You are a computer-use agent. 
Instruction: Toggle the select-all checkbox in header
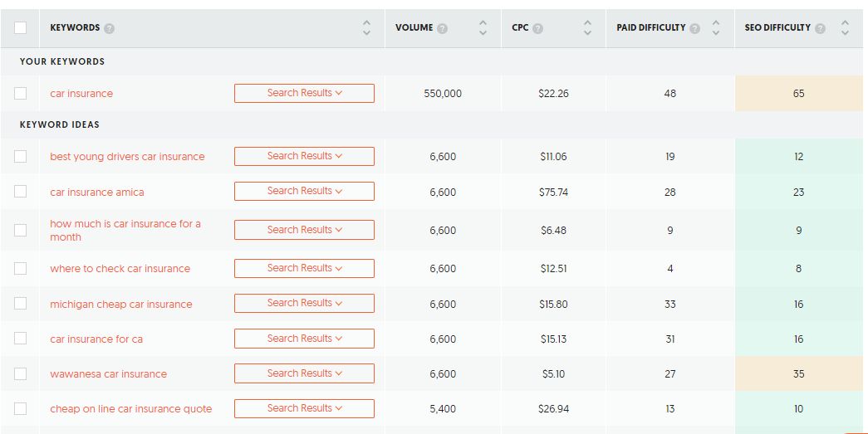click(21, 28)
